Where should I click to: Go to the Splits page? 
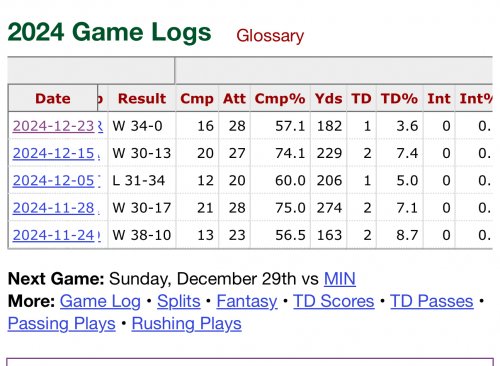[179, 301]
